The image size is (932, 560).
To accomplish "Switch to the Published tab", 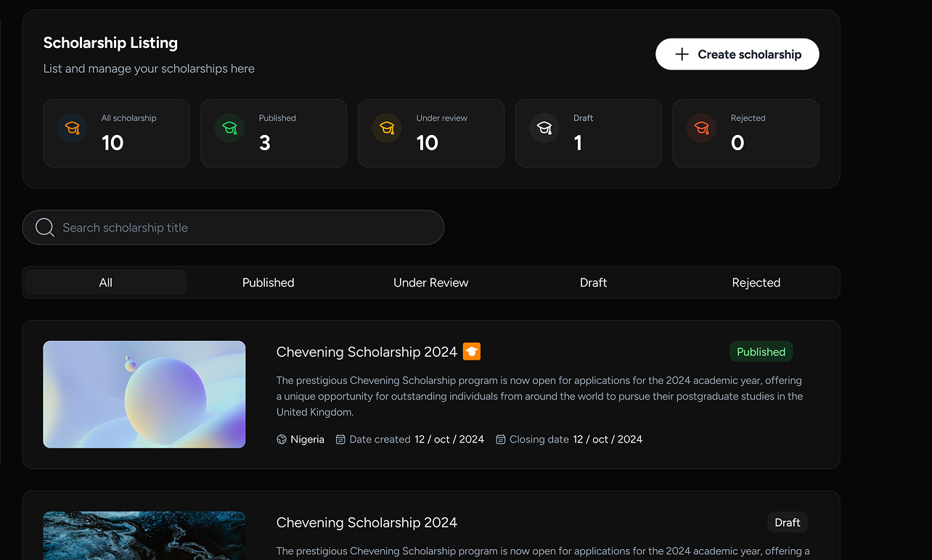I will pyautogui.click(x=269, y=283).
